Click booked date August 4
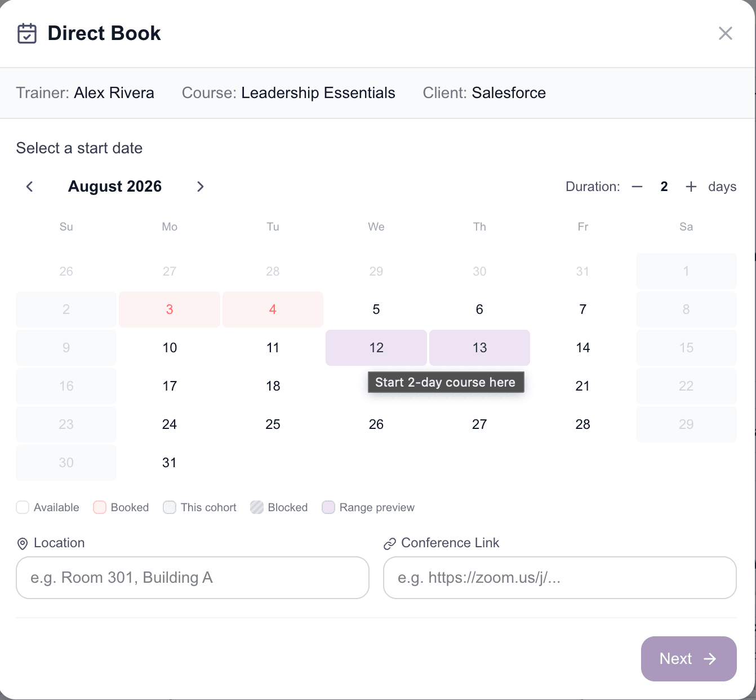This screenshot has height=700, width=756. (273, 309)
